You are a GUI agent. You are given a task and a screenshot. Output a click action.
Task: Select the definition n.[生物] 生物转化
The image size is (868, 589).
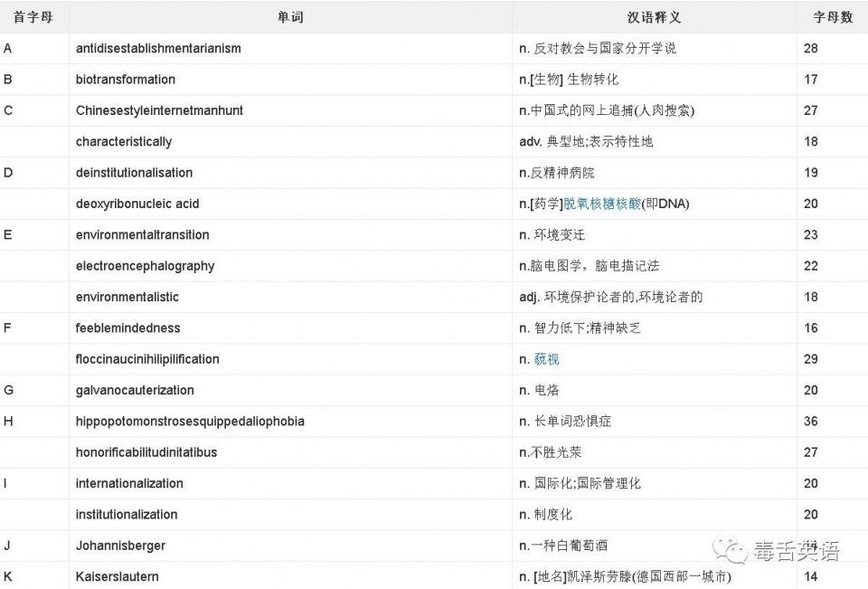click(569, 80)
